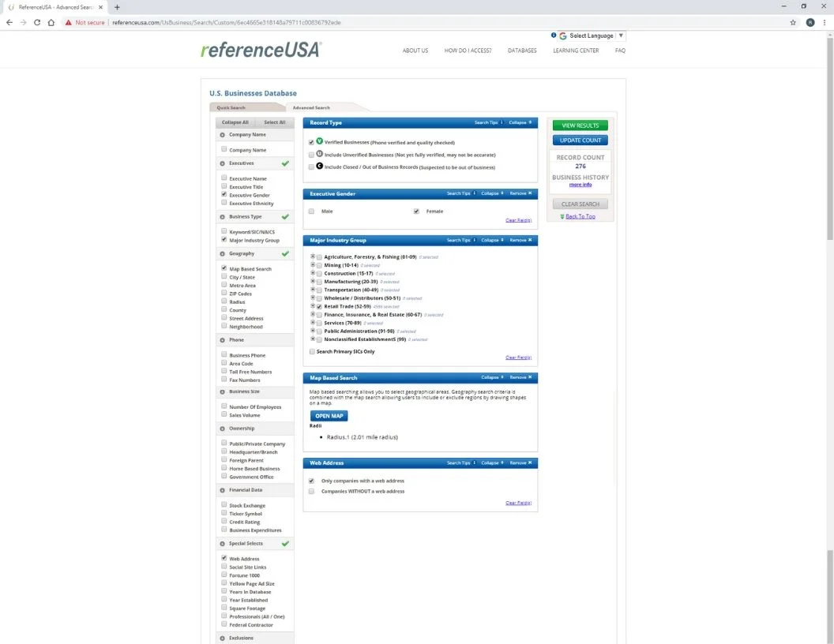The image size is (834, 644).
Task: Expand the Retail Trade (52-59) node
Action: point(313,306)
